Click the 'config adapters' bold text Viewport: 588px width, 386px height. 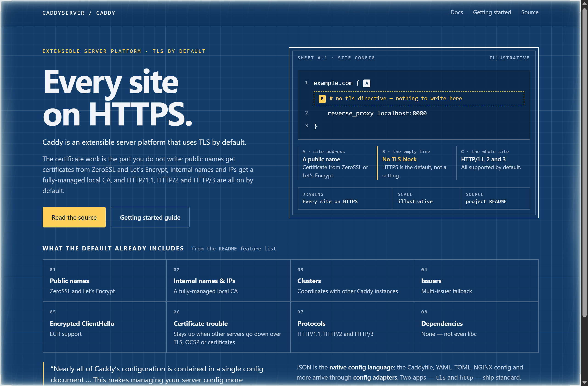coord(375,377)
